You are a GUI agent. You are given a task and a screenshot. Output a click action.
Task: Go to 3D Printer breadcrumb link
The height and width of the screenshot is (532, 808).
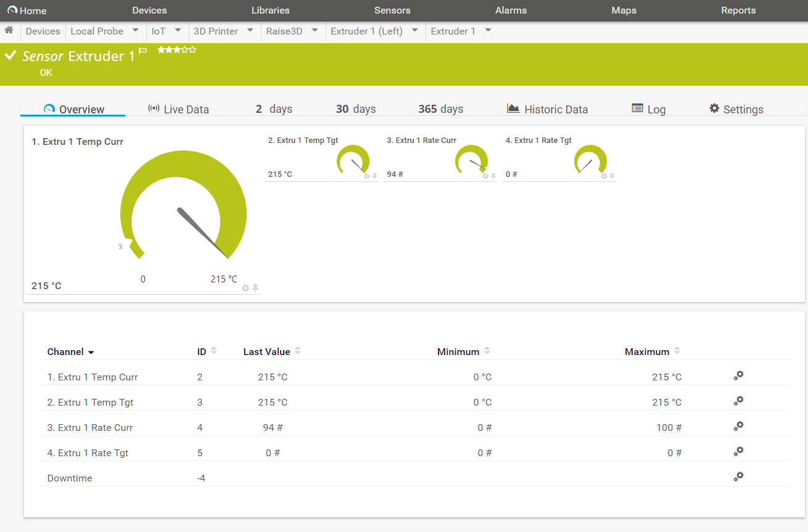216,31
